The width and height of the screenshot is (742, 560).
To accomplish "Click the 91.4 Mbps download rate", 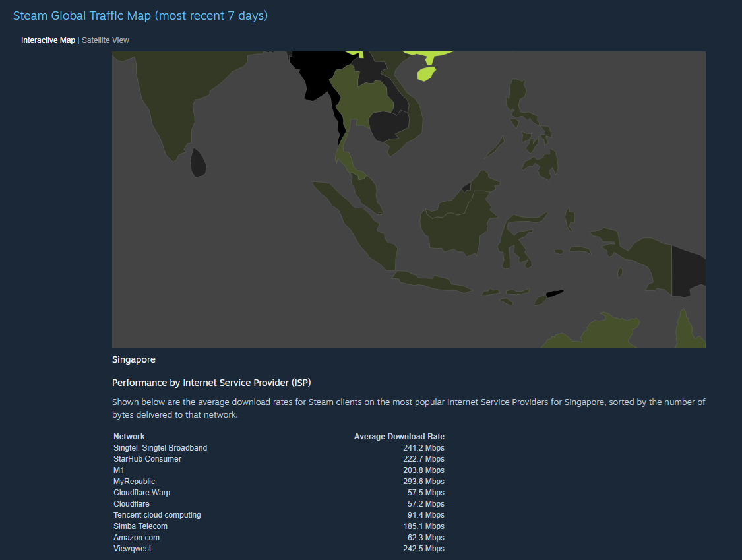I will click(426, 515).
